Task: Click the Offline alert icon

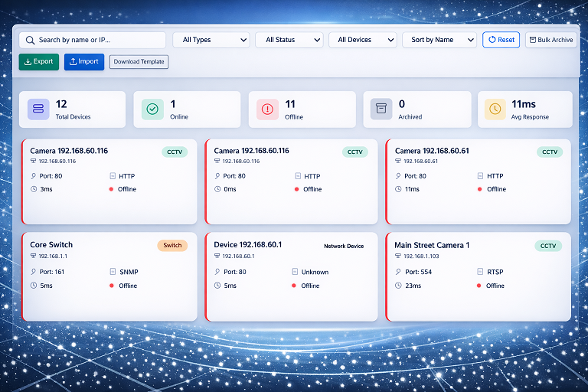Action: tap(267, 109)
